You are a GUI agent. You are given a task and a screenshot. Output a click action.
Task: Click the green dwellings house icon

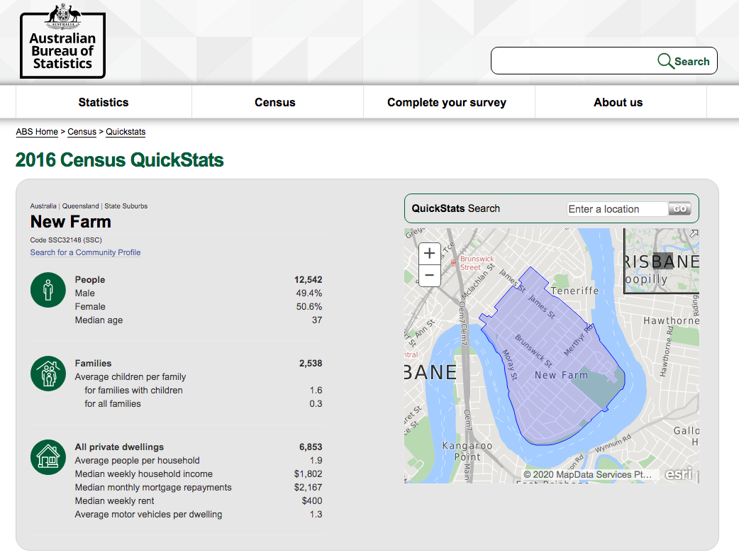click(48, 457)
